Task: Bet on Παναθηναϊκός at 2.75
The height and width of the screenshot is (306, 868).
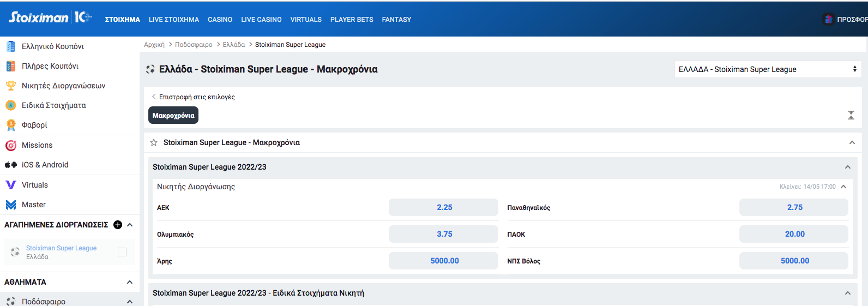Action: coord(794,207)
